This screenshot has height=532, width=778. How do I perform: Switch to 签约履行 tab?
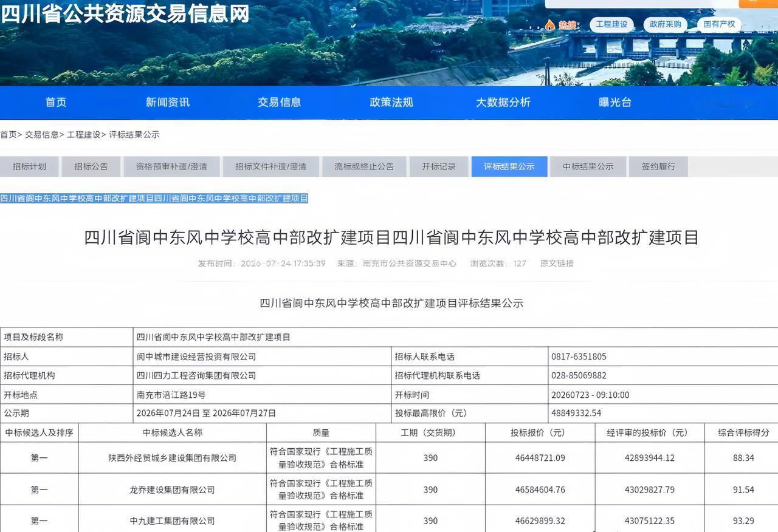coord(658,166)
